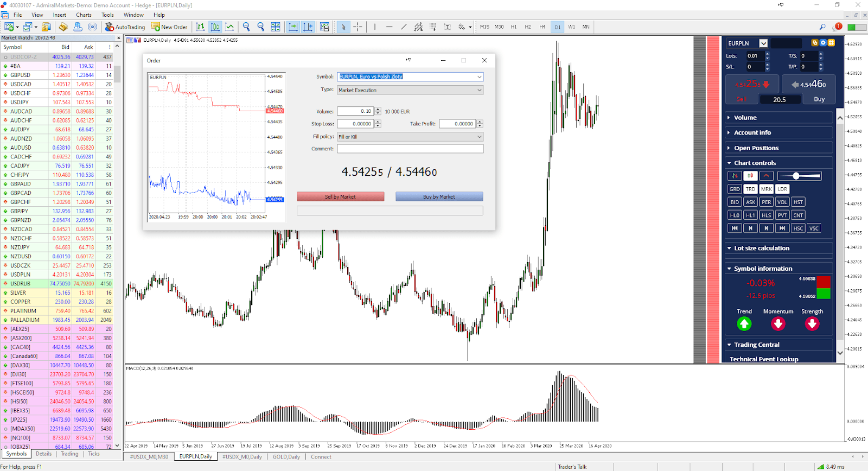Toggle the TRD chart control button
The height and width of the screenshot is (471, 868).
[750, 189]
